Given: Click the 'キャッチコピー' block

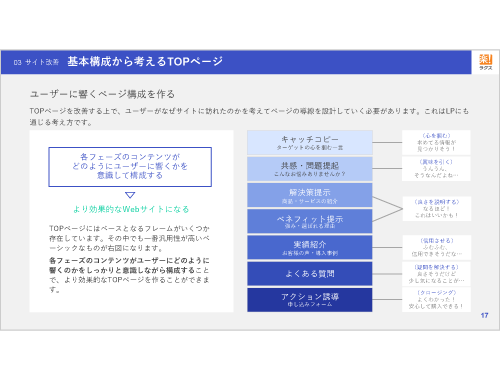Looking at the screenshot, I should pyautogui.click(x=310, y=143).
